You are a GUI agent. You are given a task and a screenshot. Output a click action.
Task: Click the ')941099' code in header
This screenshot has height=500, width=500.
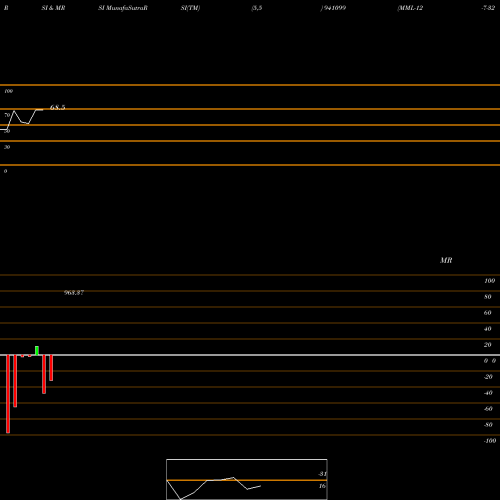tap(333, 8)
